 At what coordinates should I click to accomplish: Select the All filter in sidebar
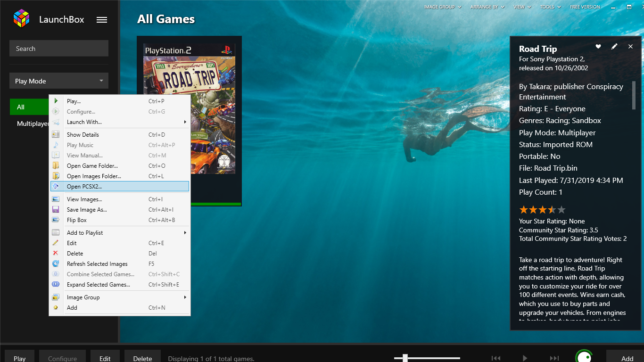click(30, 107)
